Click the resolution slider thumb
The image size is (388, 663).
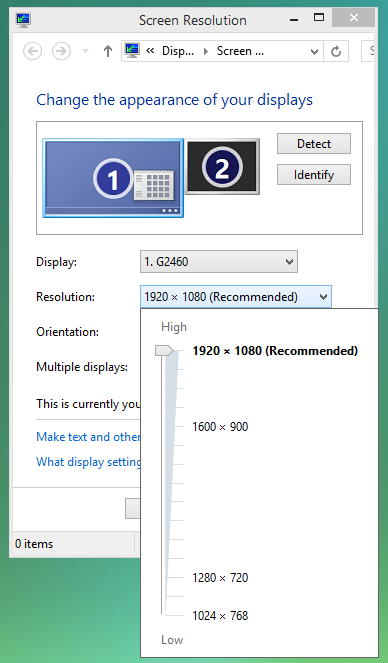pyautogui.click(x=164, y=351)
